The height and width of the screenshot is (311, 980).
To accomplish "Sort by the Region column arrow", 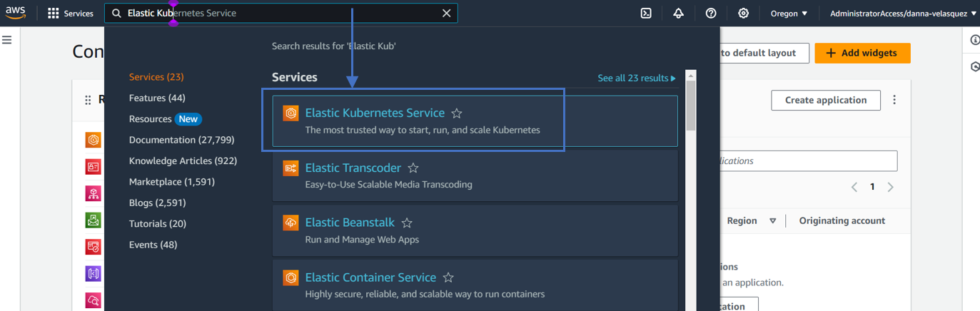I will [772, 221].
